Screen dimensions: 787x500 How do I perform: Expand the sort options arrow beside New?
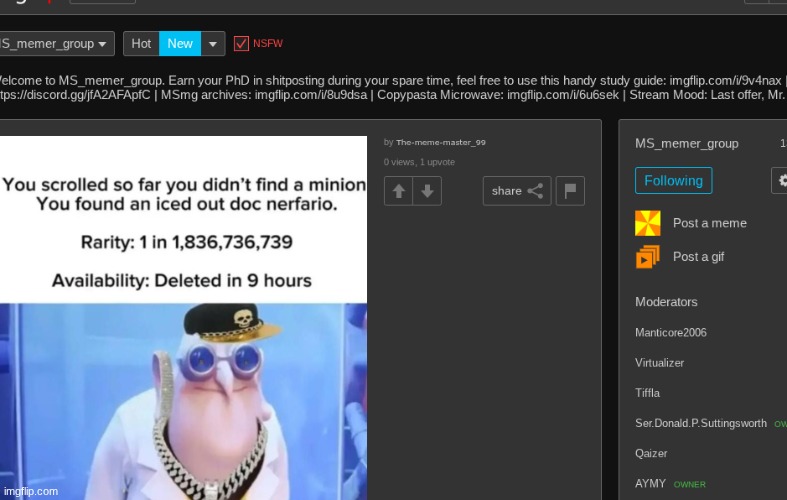tap(213, 44)
